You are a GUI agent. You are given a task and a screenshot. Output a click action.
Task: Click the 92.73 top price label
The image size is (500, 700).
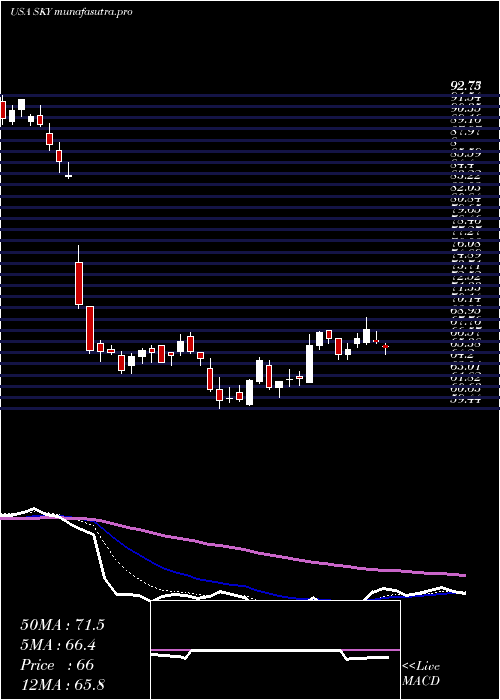point(466,85)
